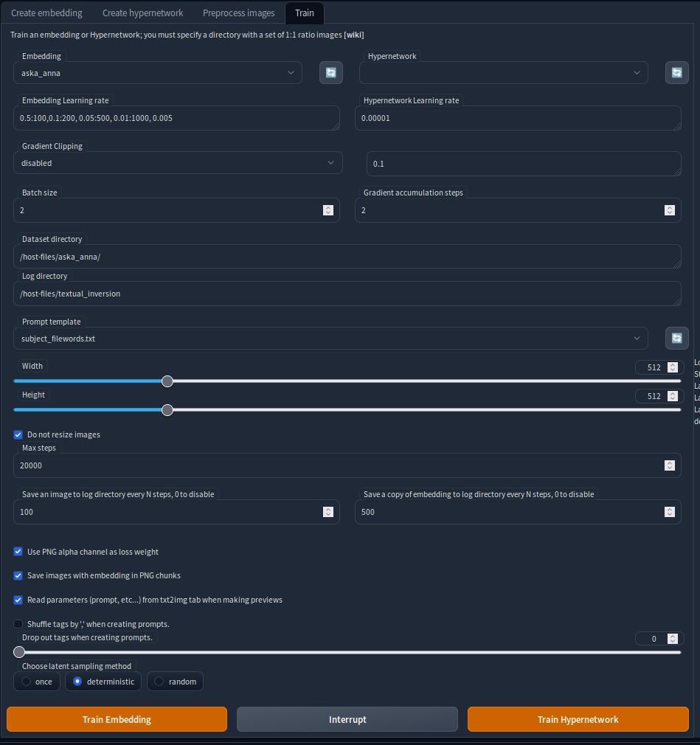This screenshot has width=700, height=745.
Task: Click the Batch size stepper arrows
Action: point(328,210)
